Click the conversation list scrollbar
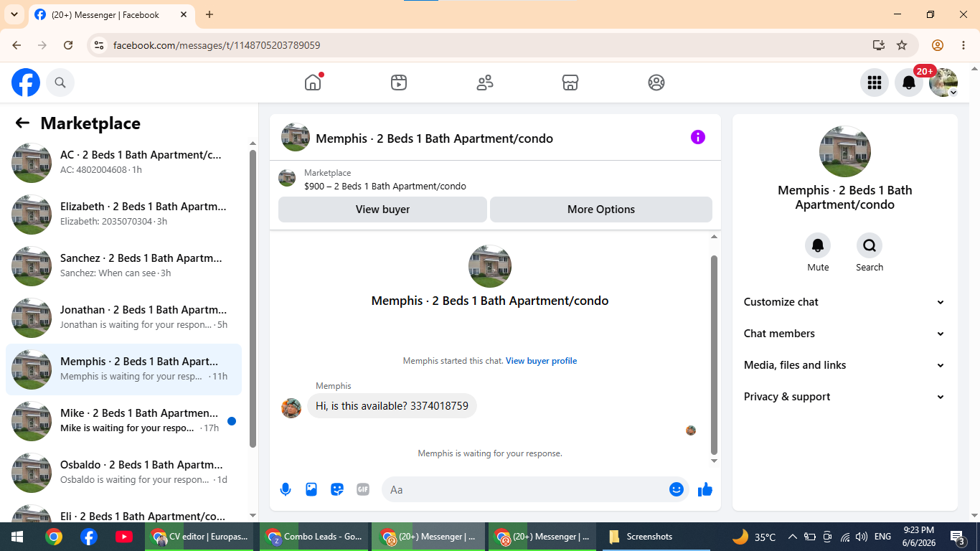Image resolution: width=980 pixels, height=551 pixels. pos(253,298)
